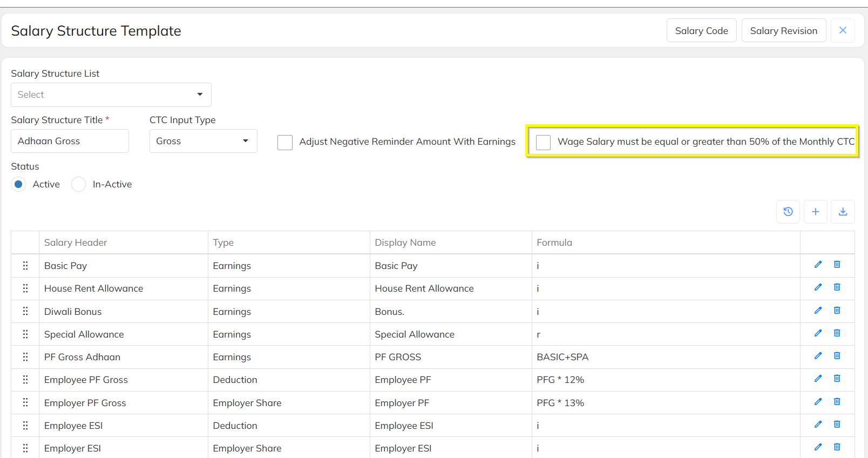868x458 pixels.
Task: Edit the Special Allowance row
Action: click(x=818, y=333)
